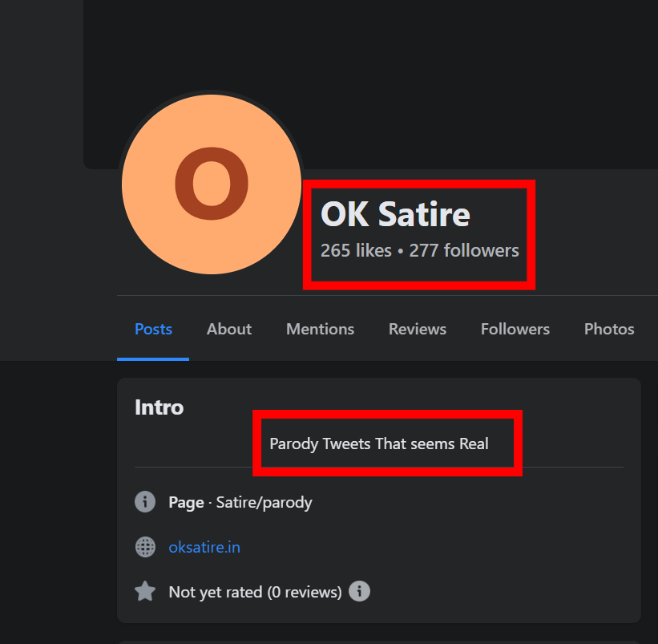Open the 265 likes link
The height and width of the screenshot is (644, 658).
[x=356, y=251]
